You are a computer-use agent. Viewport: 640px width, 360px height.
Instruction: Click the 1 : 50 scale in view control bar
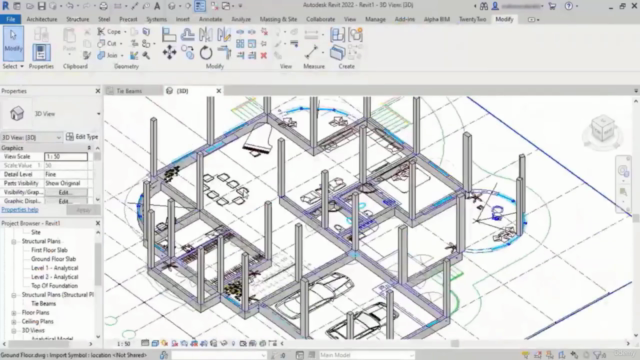[124, 344]
